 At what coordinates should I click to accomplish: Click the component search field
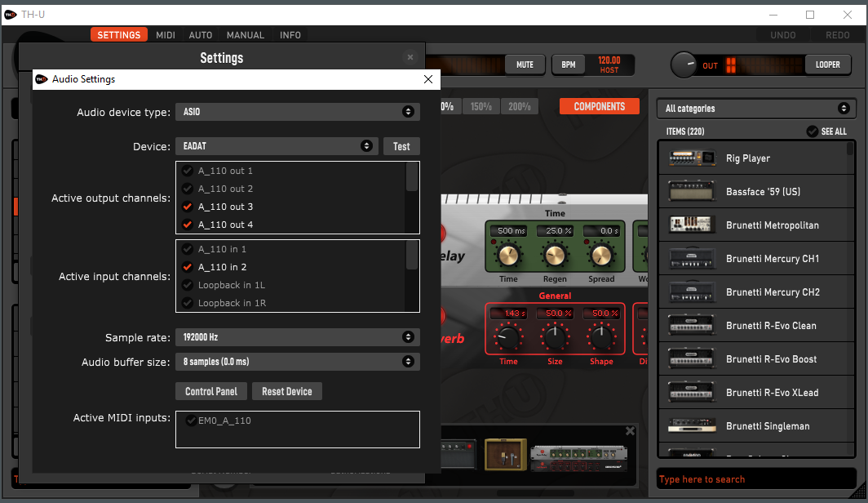pyautogui.click(x=756, y=479)
